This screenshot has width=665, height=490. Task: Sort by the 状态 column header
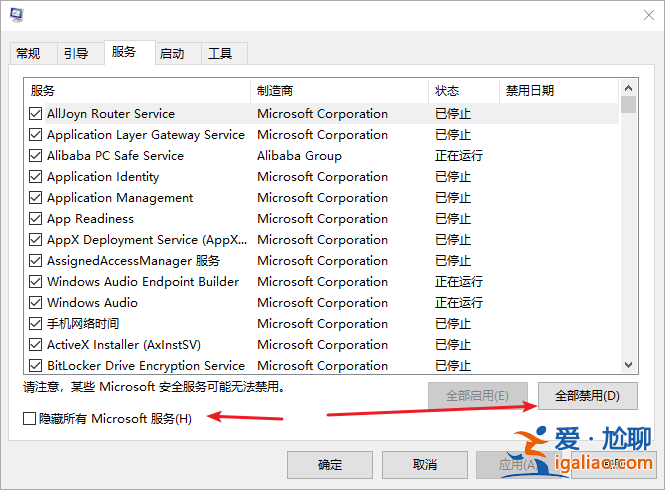click(464, 91)
